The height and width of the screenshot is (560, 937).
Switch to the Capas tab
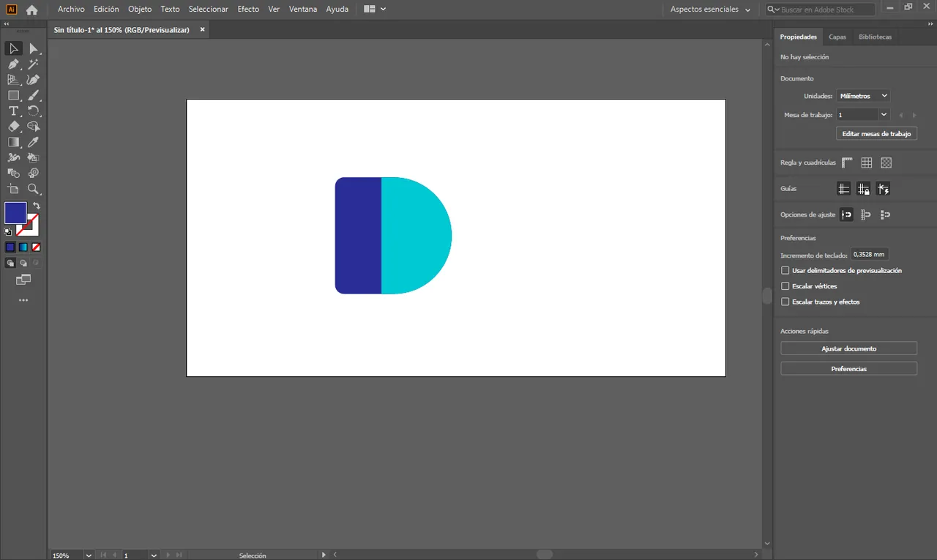(837, 37)
